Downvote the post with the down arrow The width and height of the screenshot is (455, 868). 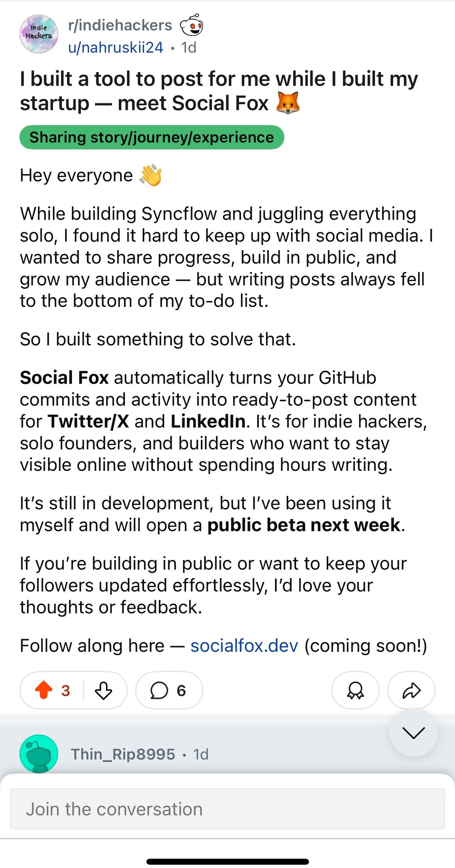103,690
